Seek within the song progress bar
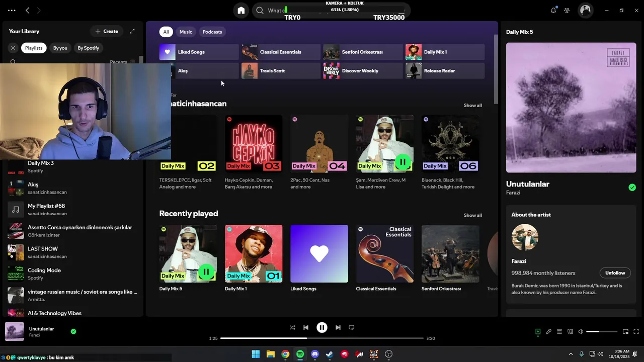Viewport: 644px width, 362px height. [x=322, y=338]
